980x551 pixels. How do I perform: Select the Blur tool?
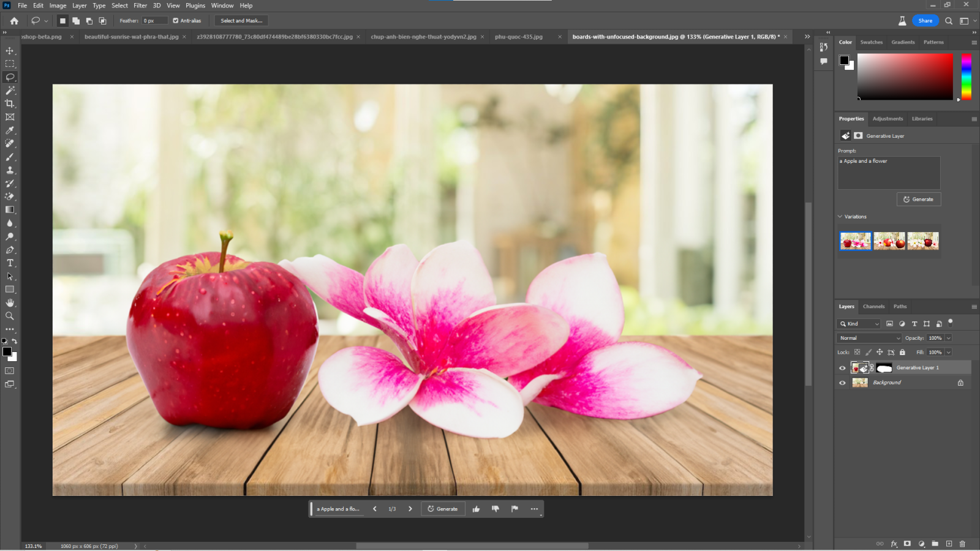10,223
